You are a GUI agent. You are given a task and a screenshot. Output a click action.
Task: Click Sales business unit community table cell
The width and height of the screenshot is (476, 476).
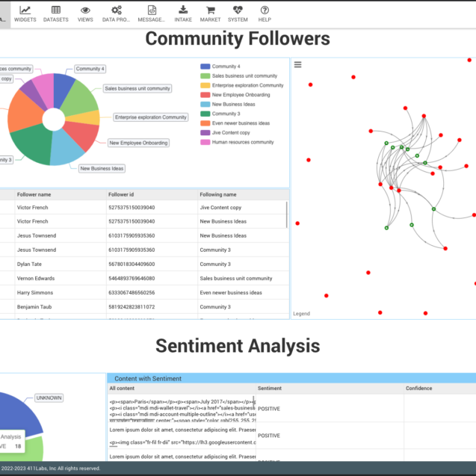click(236, 279)
